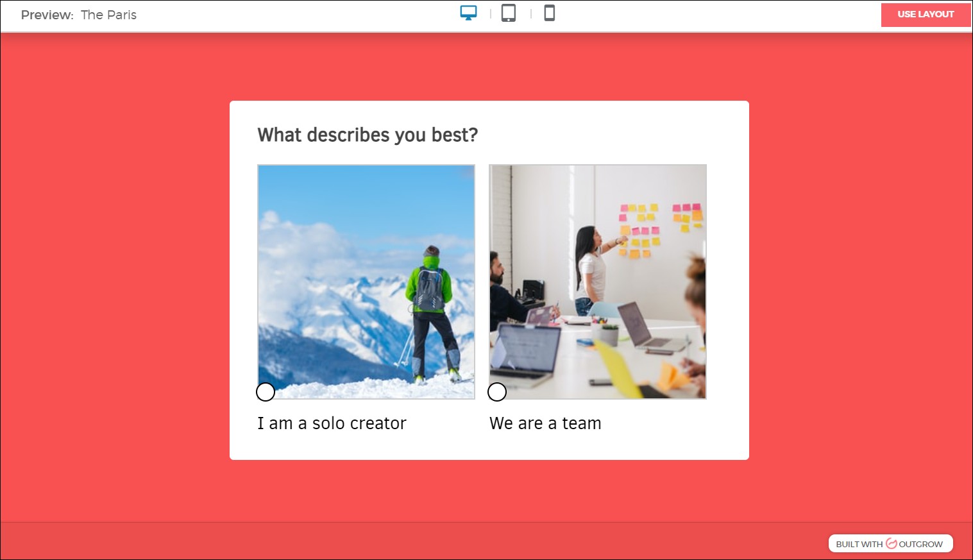Click 'The Paris' layout name
The height and width of the screenshot is (560, 973).
tap(108, 15)
